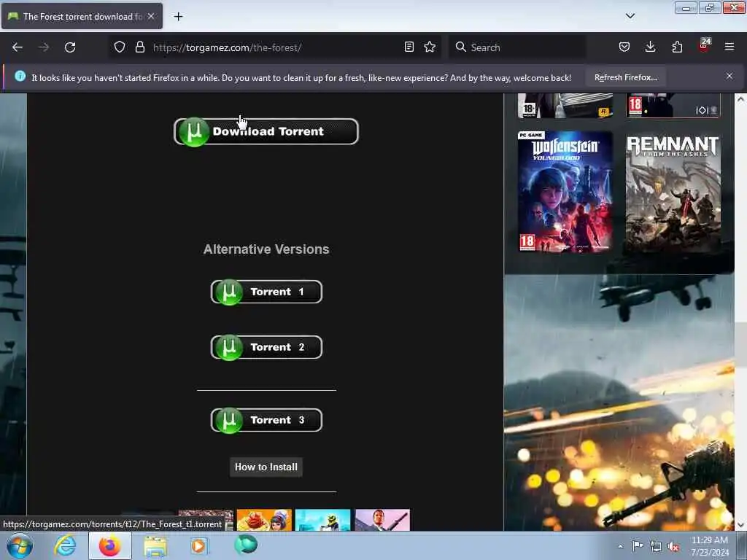
Task: Open the red extension badge showing 24
Action: click(704, 46)
